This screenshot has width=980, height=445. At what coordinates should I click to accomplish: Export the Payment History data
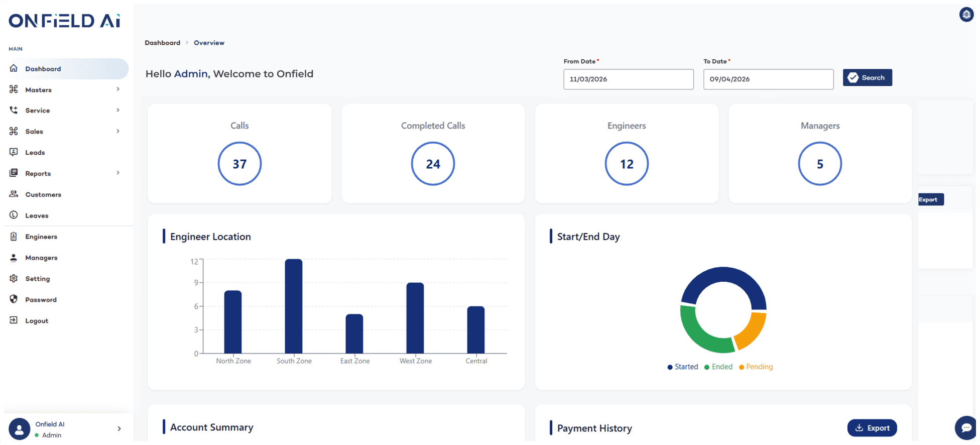pos(872,428)
